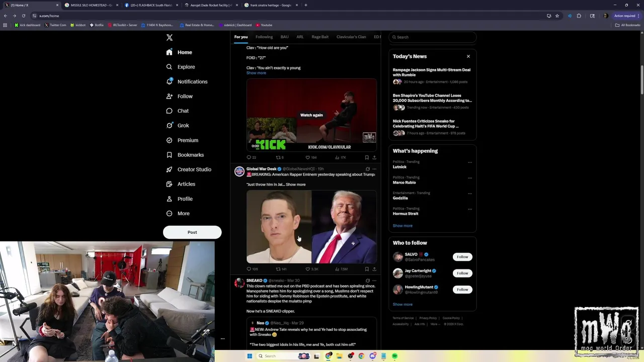Open the Ben Shapiro YouTube news story
The height and width of the screenshot is (362, 644).
[x=432, y=101]
